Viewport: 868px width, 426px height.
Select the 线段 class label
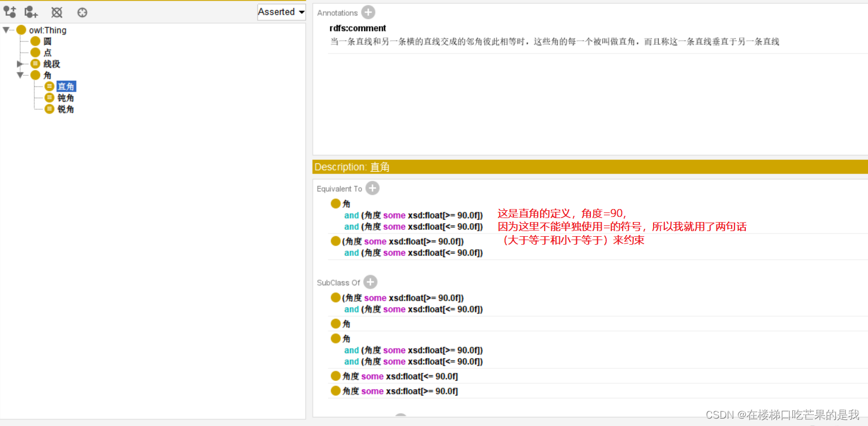52,64
